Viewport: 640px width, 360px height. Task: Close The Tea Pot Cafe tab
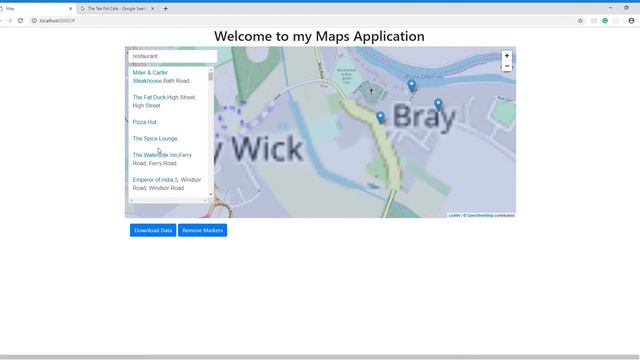click(152, 8)
